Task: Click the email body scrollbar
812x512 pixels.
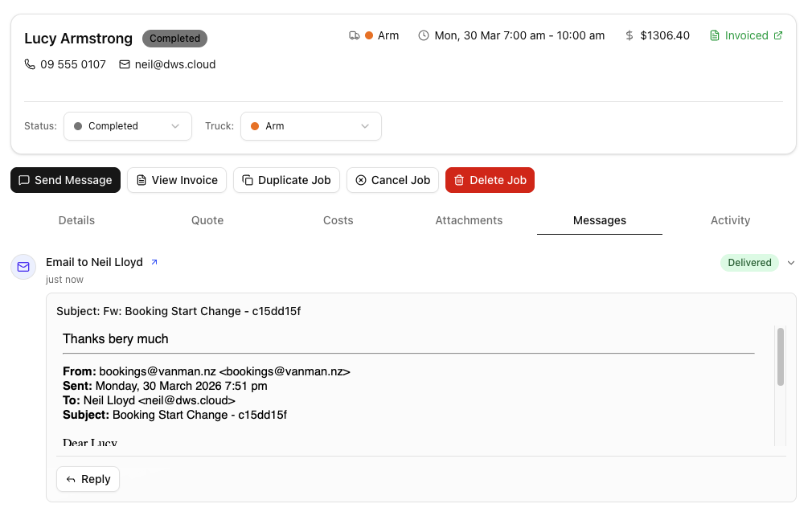Action: (781, 357)
